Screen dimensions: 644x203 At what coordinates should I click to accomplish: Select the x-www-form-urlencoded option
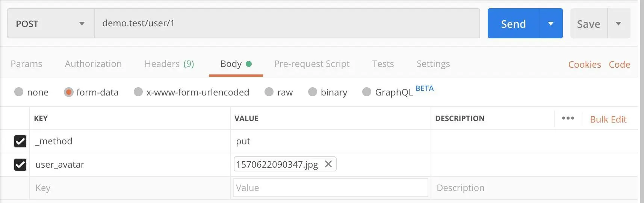pos(138,92)
